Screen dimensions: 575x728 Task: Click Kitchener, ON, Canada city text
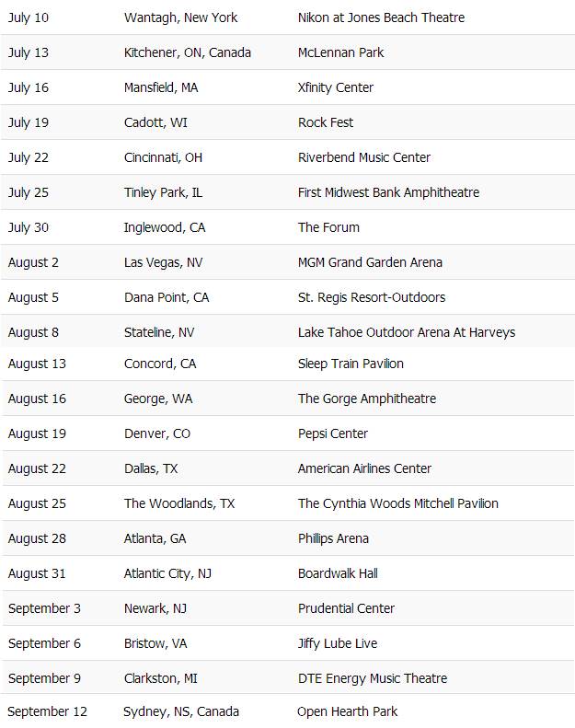point(187,52)
